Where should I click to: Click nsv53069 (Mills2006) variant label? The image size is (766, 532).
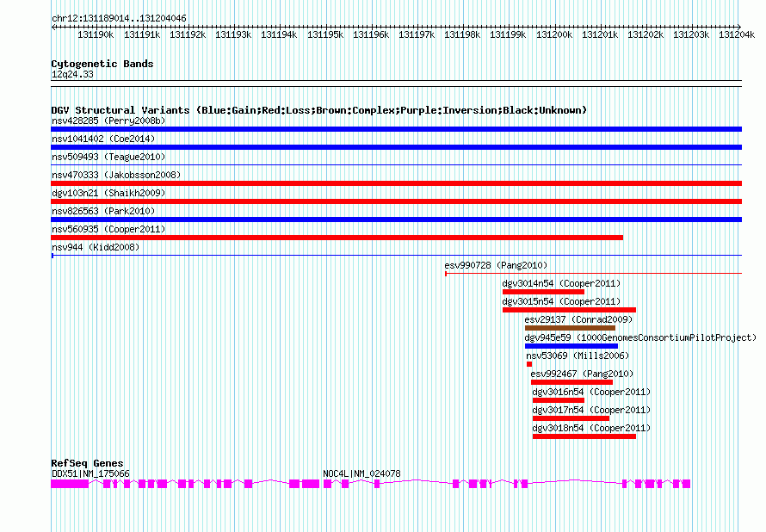[x=578, y=356]
